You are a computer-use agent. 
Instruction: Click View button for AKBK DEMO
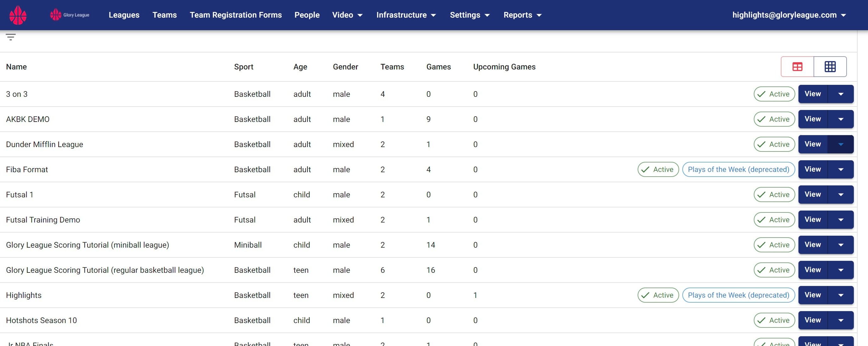point(812,119)
